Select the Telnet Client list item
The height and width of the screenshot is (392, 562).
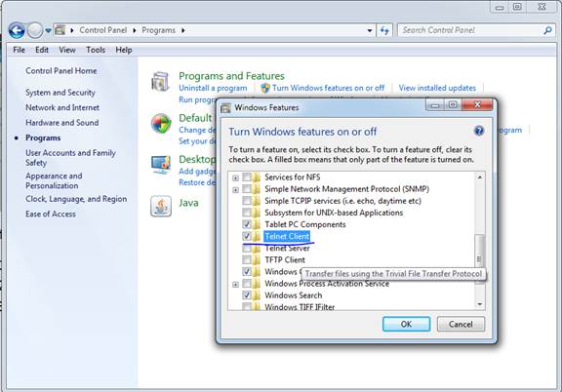point(287,236)
